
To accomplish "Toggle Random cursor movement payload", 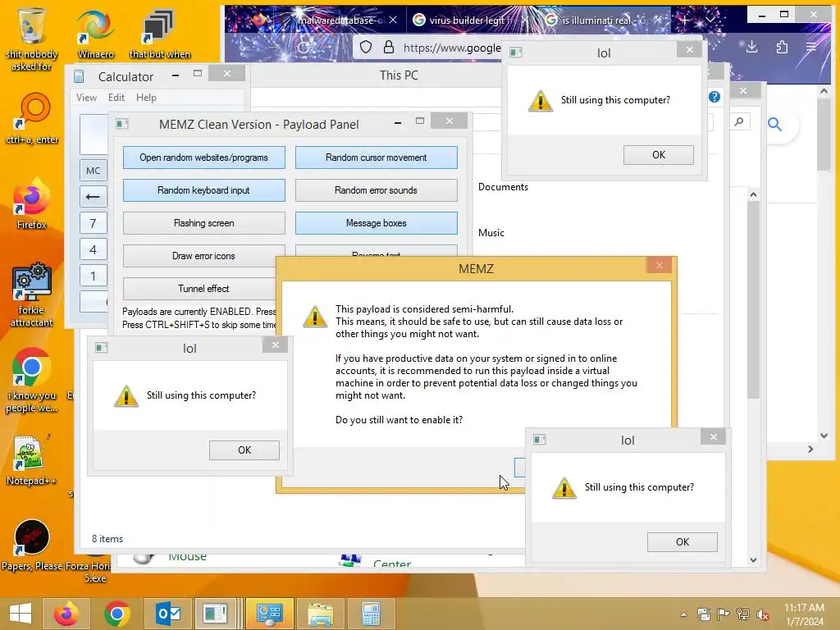I will coord(376,157).
